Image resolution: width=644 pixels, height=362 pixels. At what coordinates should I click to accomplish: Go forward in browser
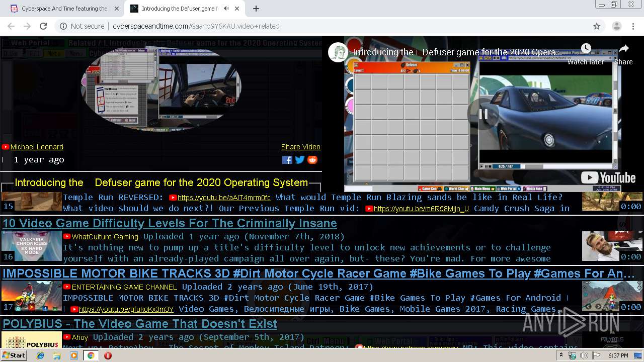point(27,26)
